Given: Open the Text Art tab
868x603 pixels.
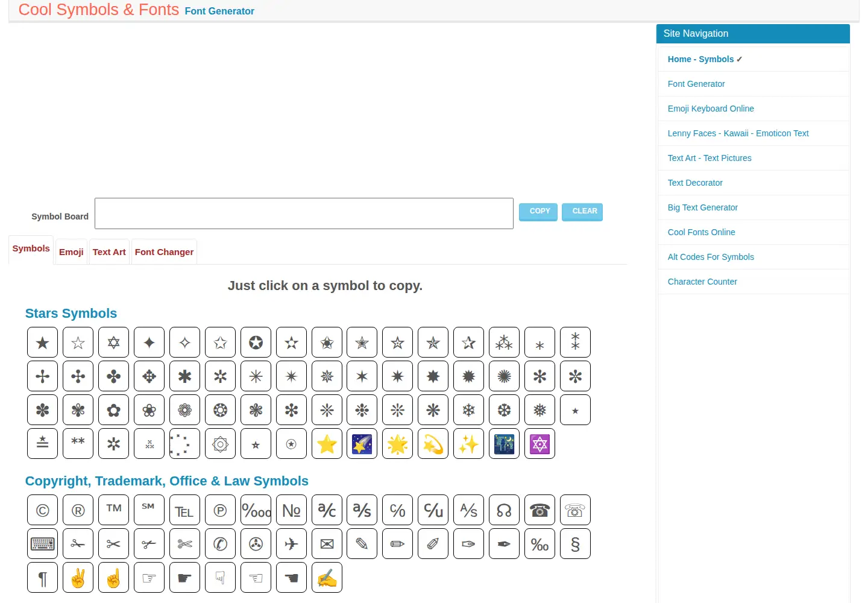Looking at the screenshot, I should click(109, 252).
